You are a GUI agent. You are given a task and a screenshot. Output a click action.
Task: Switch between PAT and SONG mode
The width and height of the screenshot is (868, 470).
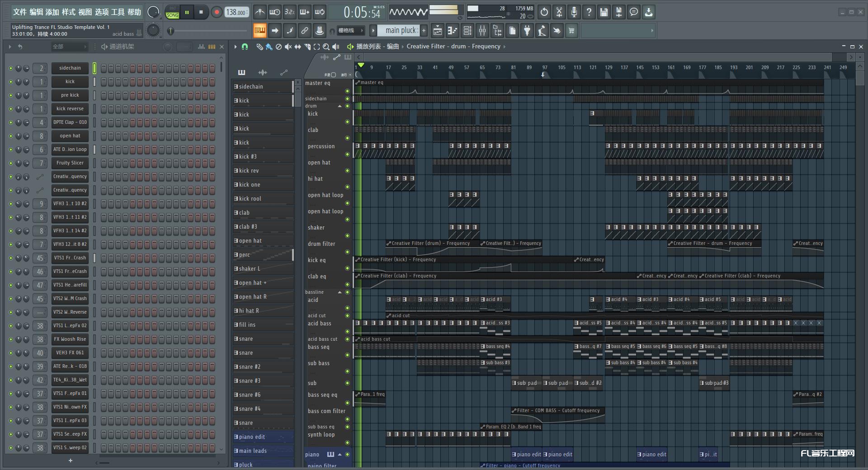pyautogui.click(x=173, y=12)
